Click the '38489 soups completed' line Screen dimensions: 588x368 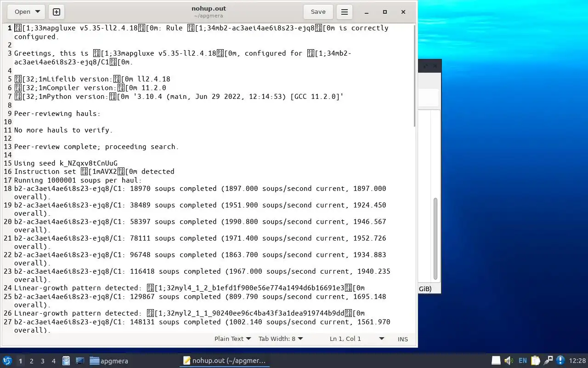(x=200, y=209)
